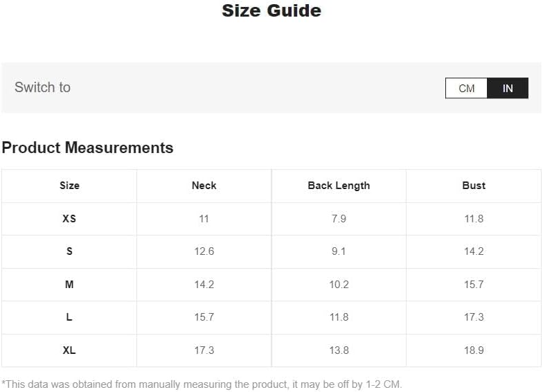This screenshot has width=543, height=392.
Task: Select the XL back length value 13.8
Action: pos(339,350)
